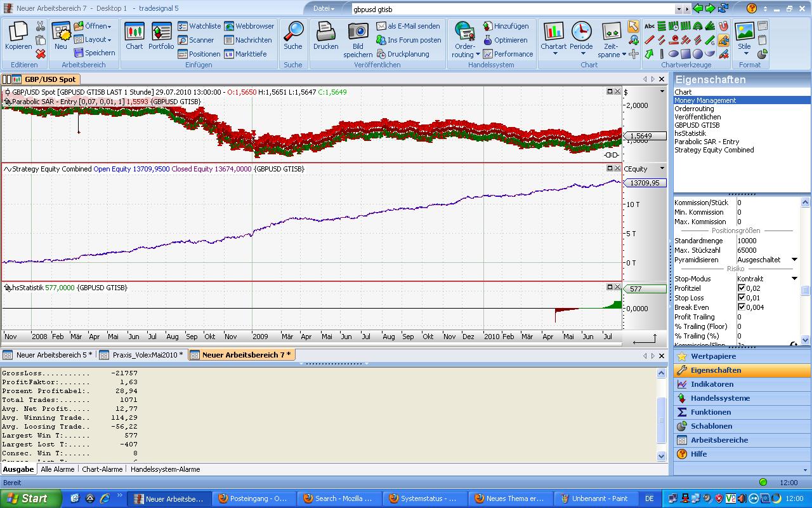Uncheck the Stop Loss checkbox
This screenshot has width=812, height=508.
[742, 298]
